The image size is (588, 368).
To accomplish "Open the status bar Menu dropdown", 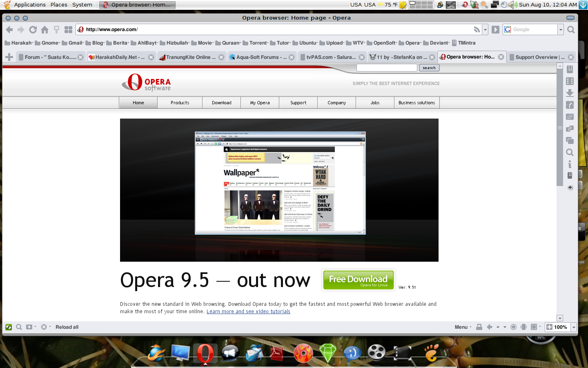I will click(x=463, y=327).
